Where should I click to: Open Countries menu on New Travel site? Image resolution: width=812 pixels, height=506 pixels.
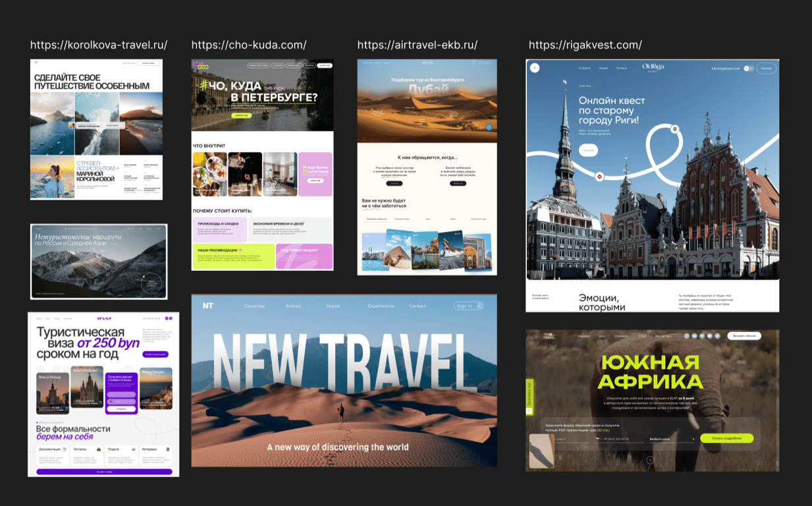[254, 306]
